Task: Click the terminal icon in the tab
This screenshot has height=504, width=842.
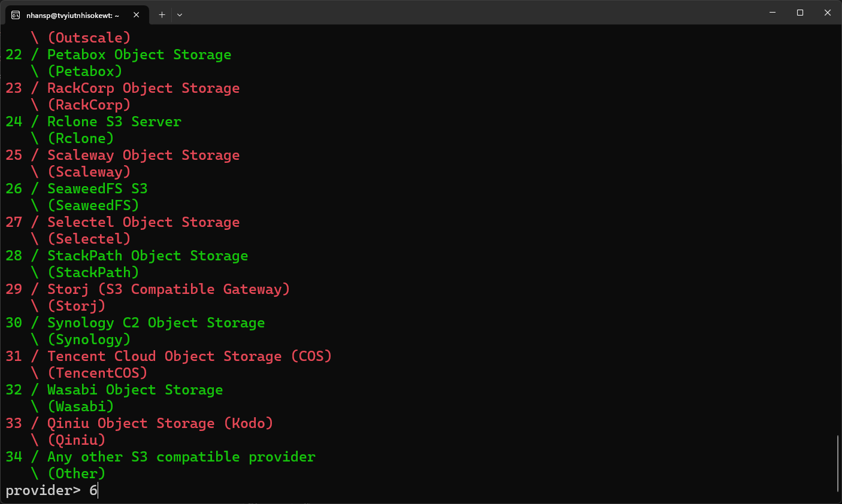Action: click(x=16, y=15)
